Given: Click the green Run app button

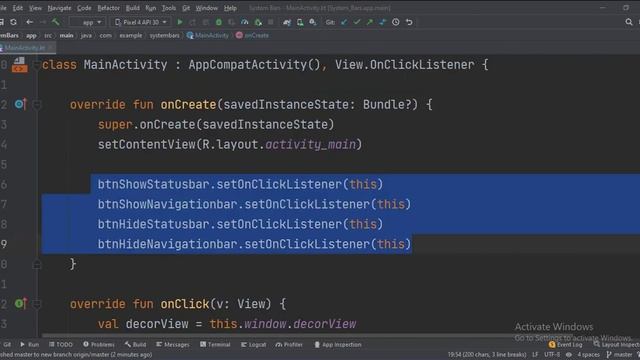Looking at the screenshot, I should [x=180, y=22].
